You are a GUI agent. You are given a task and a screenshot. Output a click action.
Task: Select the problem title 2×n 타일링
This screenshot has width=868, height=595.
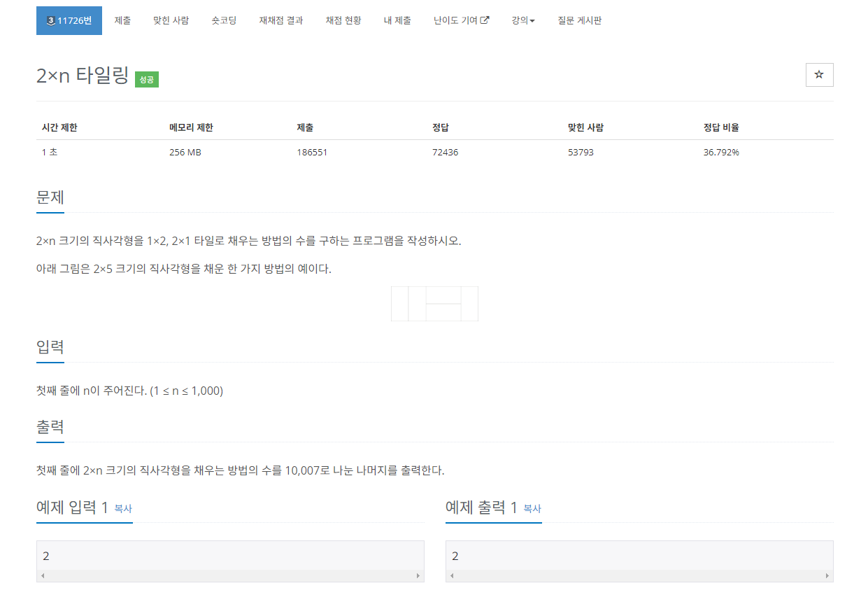pyautogui.click(x=83, y=76)
